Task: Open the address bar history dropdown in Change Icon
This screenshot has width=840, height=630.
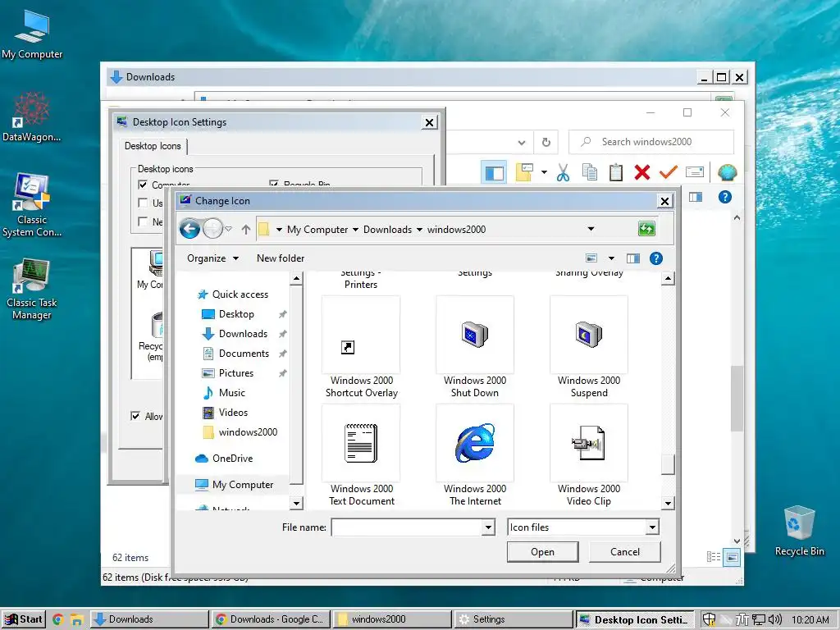Action: 591,229
